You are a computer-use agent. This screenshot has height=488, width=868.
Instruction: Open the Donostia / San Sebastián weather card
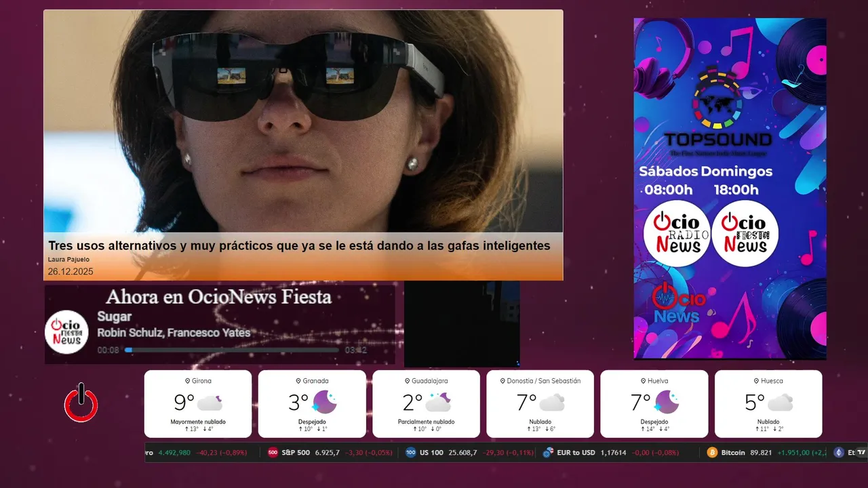tap(540, 404)
